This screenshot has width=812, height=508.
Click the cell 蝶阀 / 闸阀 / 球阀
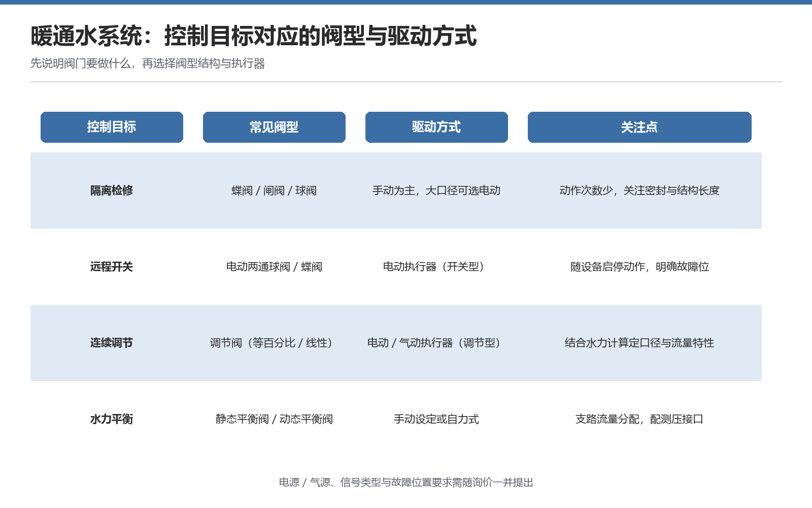pyautogui.click(x=274, y=190)
